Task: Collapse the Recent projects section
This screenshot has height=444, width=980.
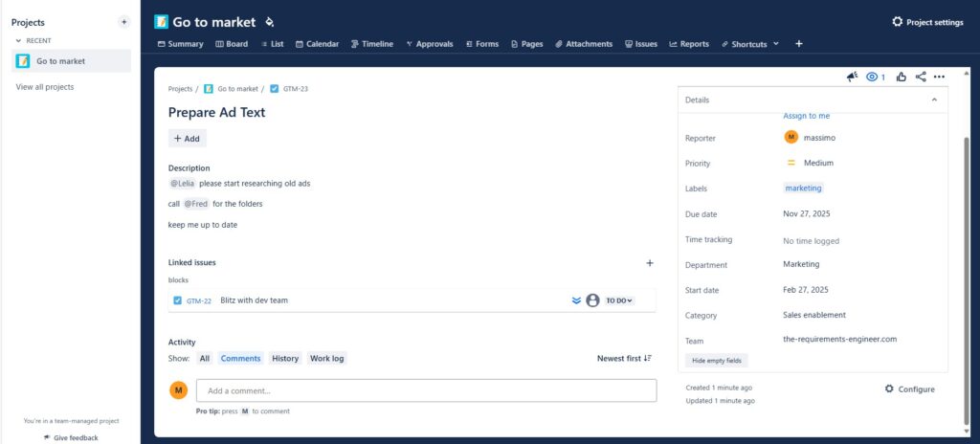Action: click(18, 41)
